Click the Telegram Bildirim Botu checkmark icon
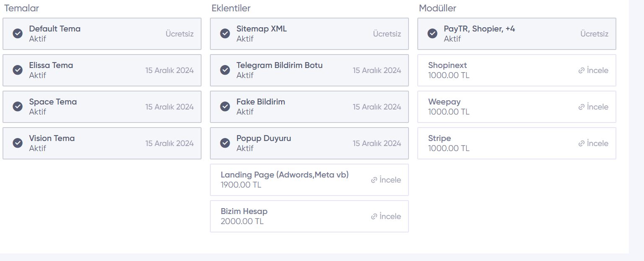644x261 pixels. point(225,70)
